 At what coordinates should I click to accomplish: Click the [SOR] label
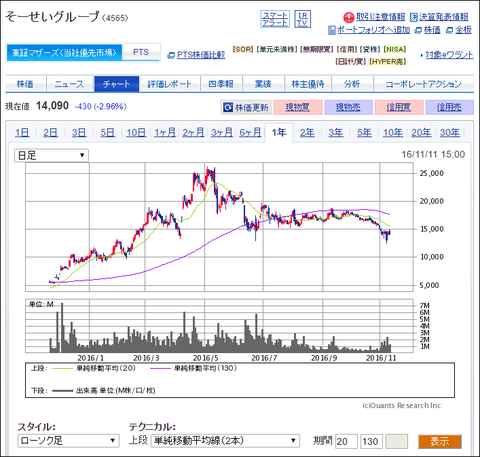click(x=243, y=49)
